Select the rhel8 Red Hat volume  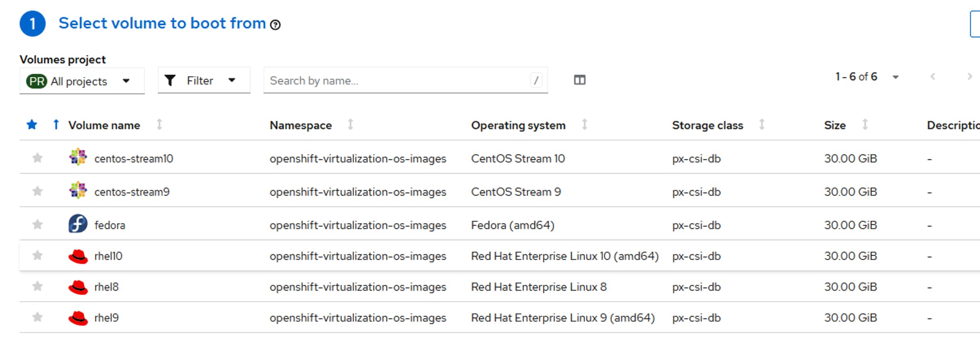107,287
